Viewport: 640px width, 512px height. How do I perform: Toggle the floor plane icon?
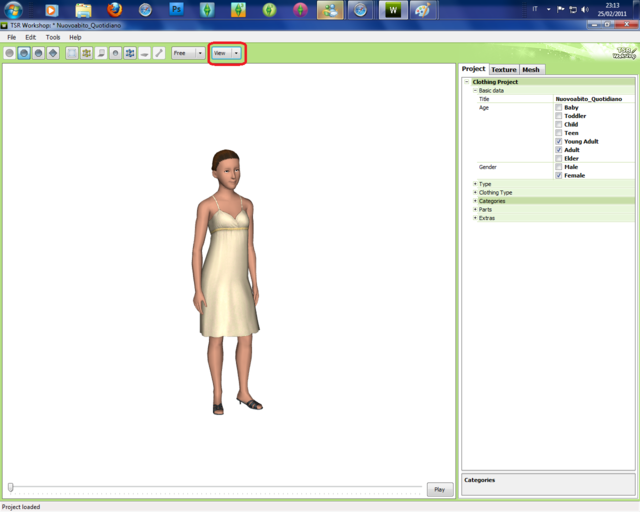coord(144,53)
